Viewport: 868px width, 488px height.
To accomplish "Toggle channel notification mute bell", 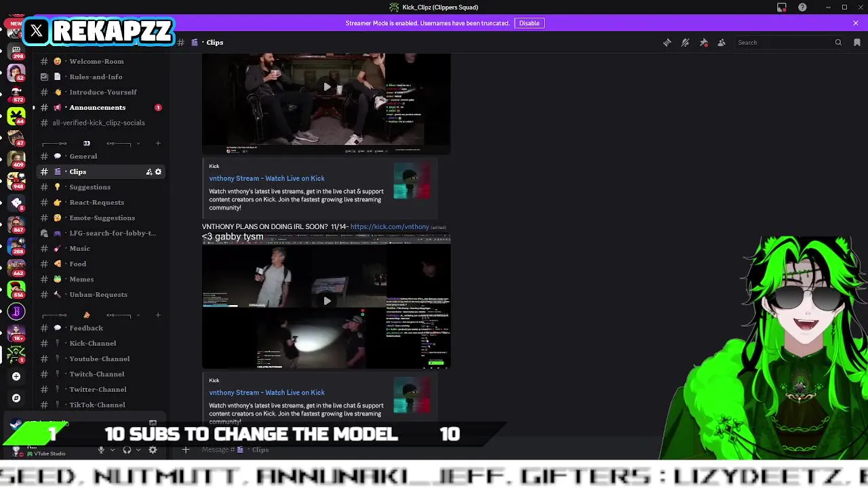I will 686,43.
